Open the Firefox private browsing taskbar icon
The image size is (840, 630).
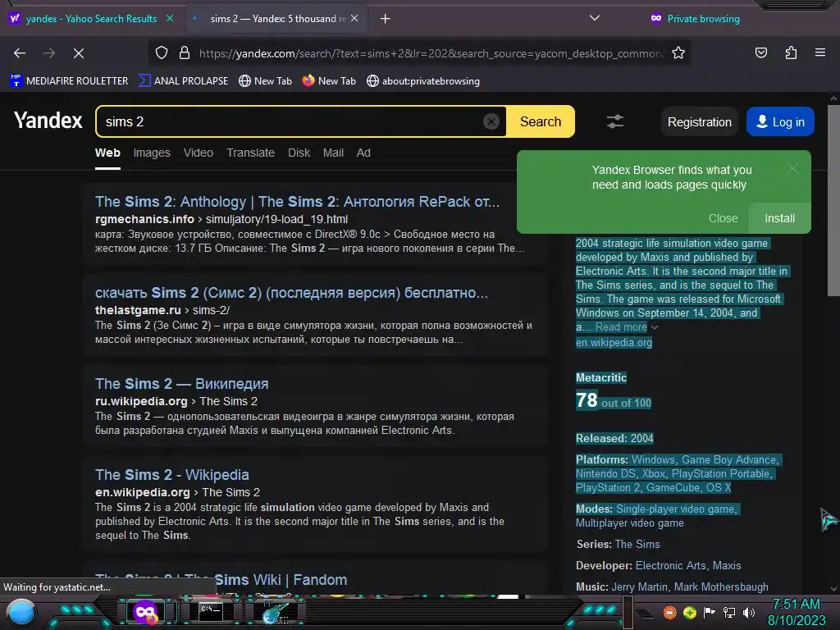tap(145, 611)
